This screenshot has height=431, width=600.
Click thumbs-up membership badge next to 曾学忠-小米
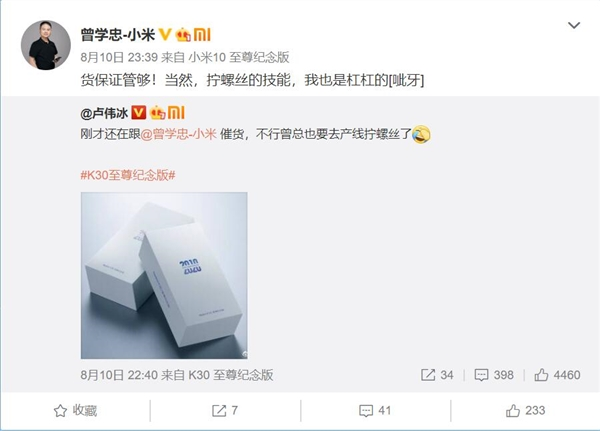click(183, 34)
